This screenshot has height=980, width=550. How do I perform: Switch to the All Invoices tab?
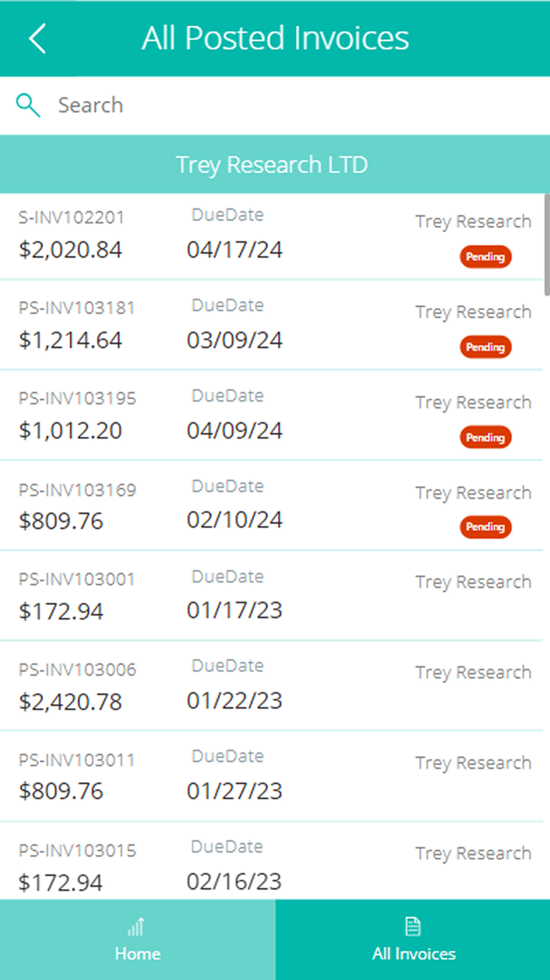pyautogui.click(x=413, y=940)
